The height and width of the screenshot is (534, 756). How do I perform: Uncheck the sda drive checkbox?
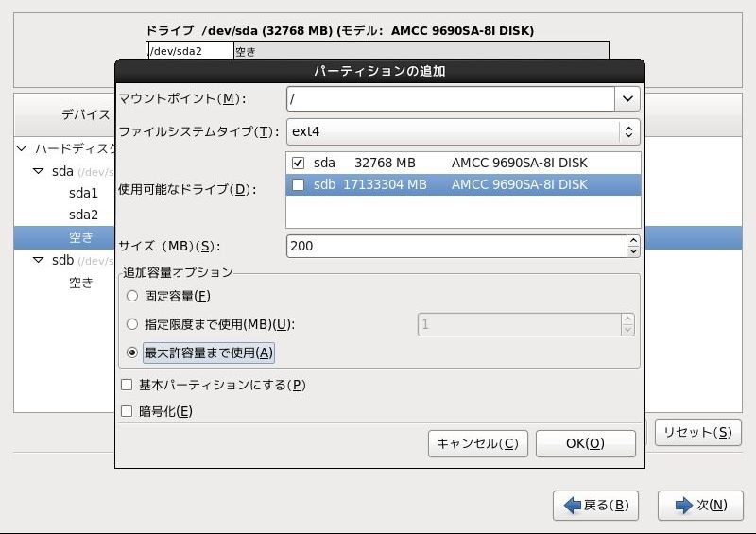(298, 164)
